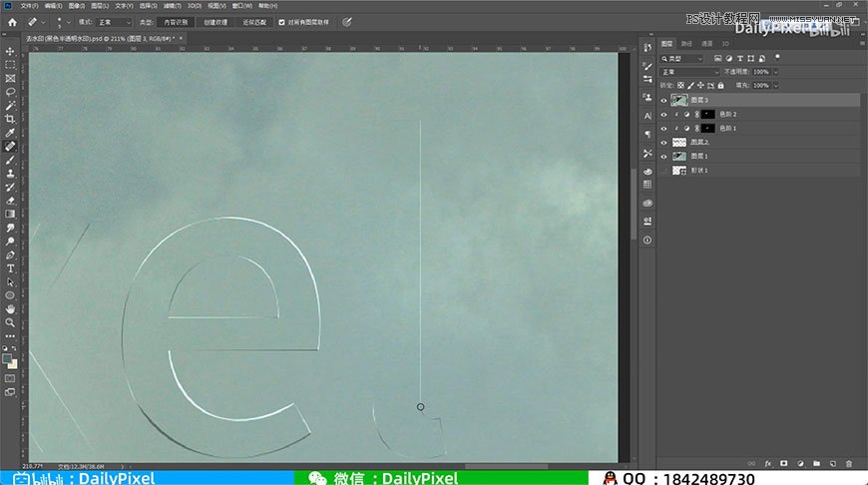This screenshot has width=868, height=485.
Task: Filter layers by pixel layer icon
Action: click(717, 58)
